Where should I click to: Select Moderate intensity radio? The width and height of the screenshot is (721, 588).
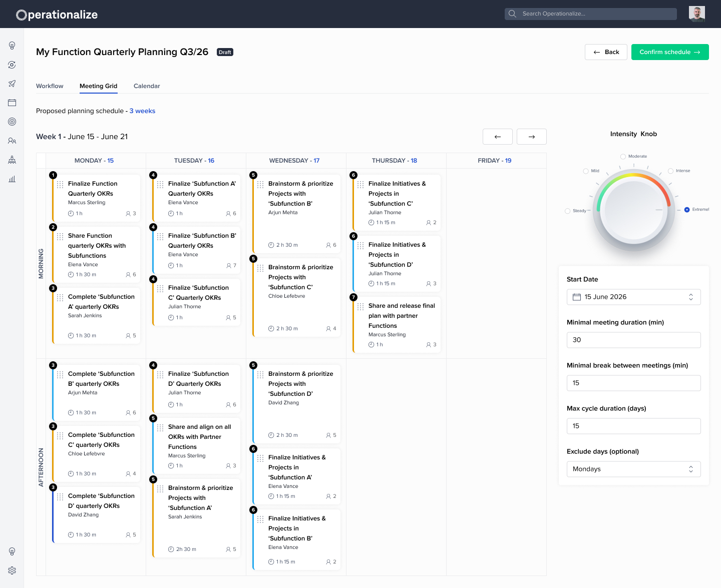tap(623, 157)
